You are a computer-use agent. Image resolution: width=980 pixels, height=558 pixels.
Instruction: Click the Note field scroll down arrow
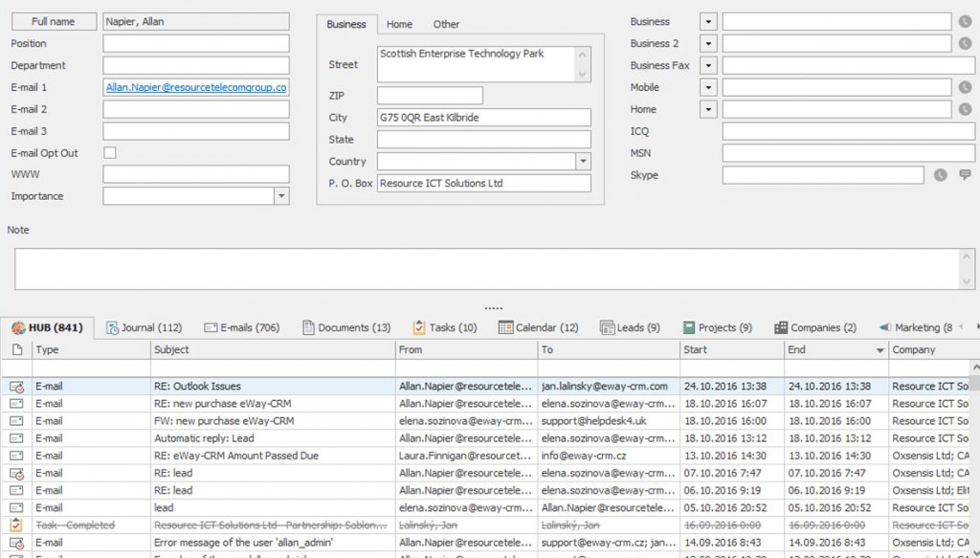click(x=967, y=282)
